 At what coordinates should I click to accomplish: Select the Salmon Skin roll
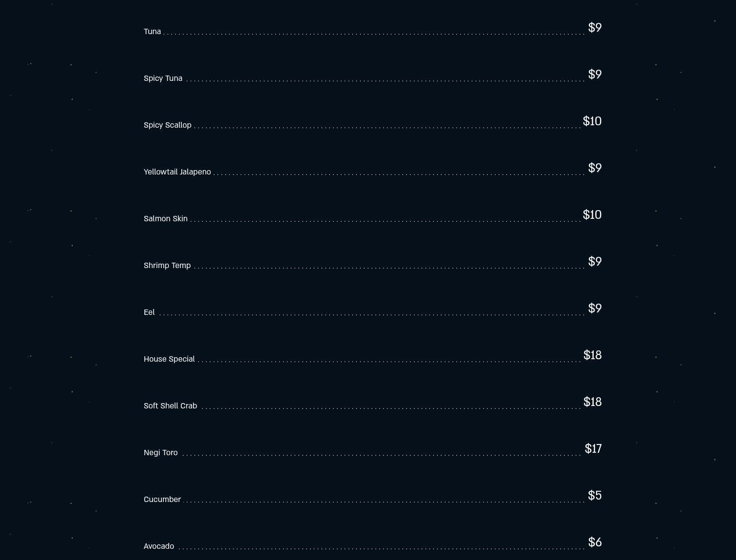click(x=165, y=218)
